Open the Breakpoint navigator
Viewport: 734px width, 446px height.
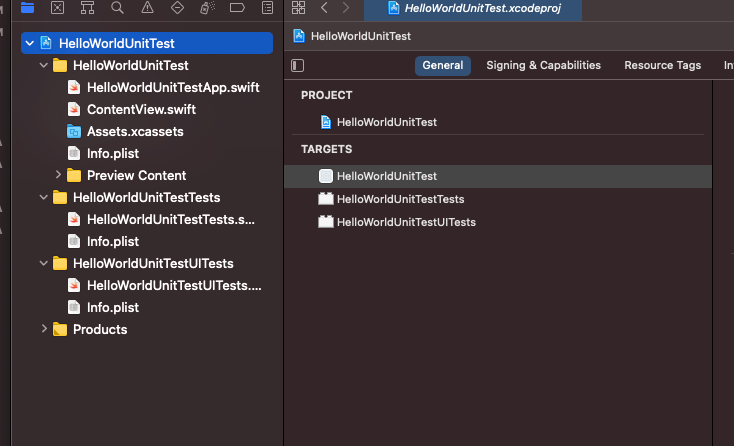(x=237, y=8)
